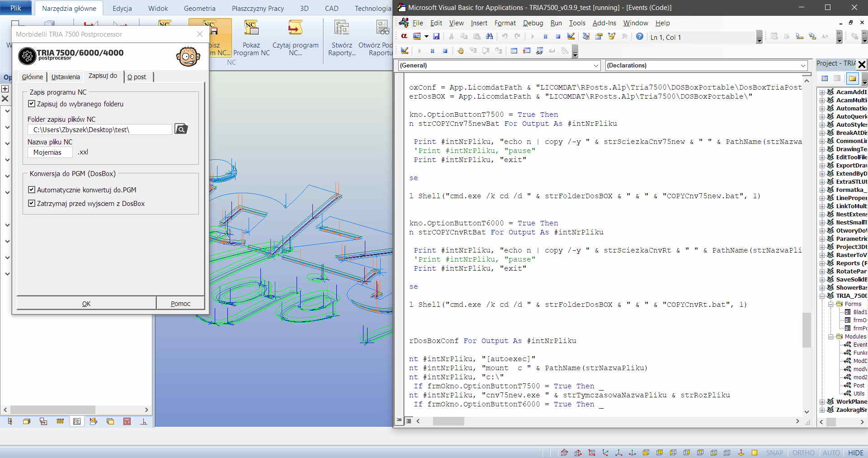The height and width of the screenshot is (458, 868).
Task: Click the Plik button in Alphacam
Action: tap(16, 8)
